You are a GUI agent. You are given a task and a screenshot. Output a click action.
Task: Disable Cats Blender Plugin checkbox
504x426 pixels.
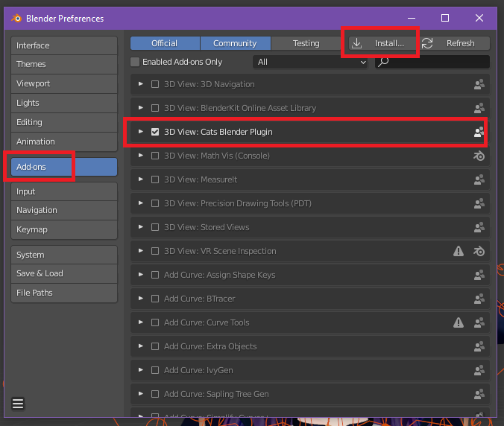[x=155, y=132]
